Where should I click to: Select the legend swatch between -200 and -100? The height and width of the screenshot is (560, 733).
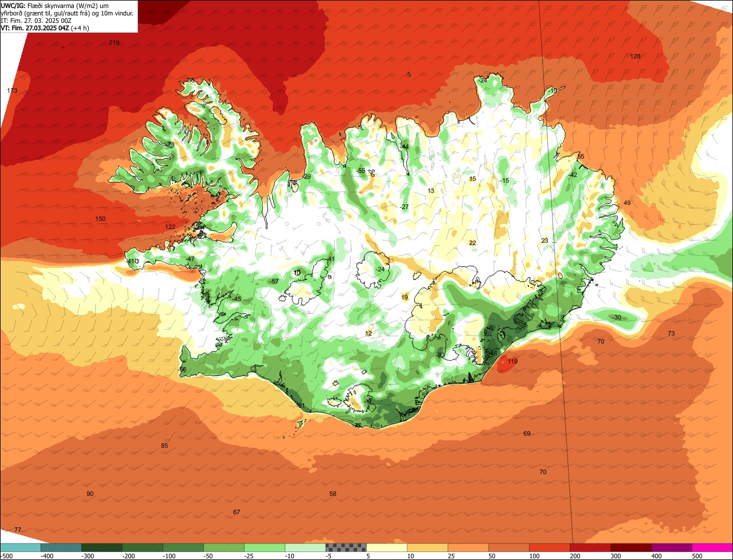[142, 547]
